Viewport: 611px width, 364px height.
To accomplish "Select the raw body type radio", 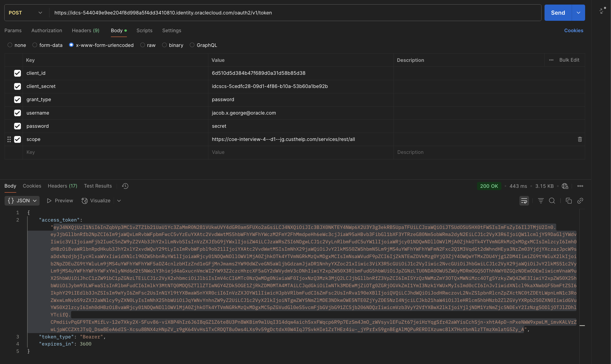I will [x=143, y=45].
